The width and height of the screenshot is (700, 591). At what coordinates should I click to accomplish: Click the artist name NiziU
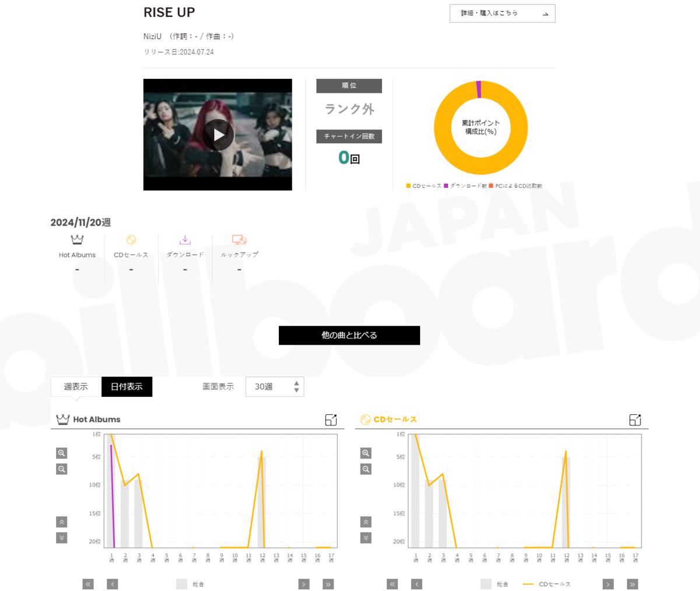[x=152, y=36]
